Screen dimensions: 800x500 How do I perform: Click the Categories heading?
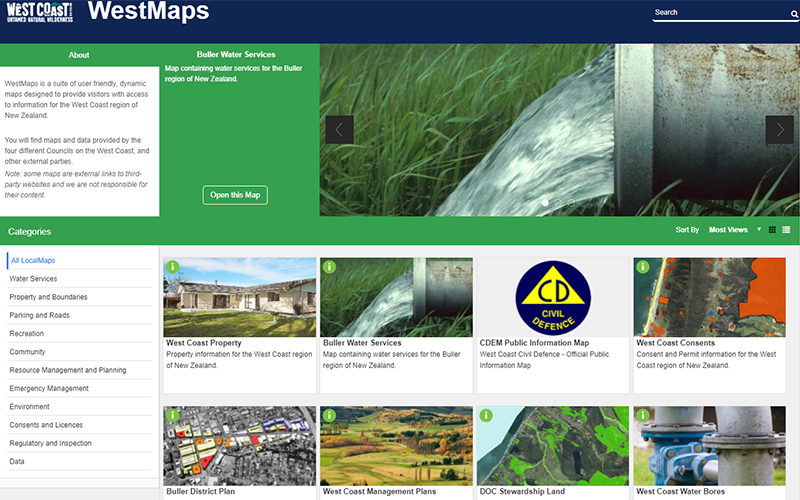(30, 232)
